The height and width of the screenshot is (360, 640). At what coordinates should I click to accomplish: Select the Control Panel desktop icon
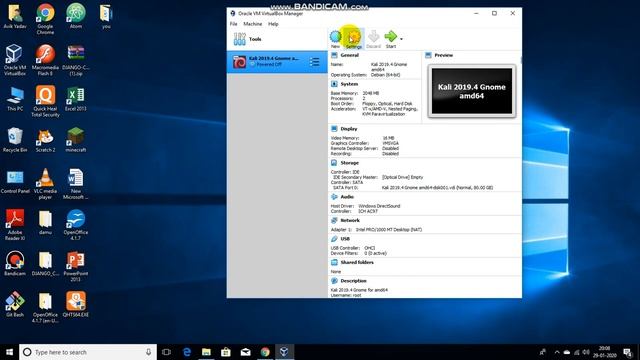[15, 182]
